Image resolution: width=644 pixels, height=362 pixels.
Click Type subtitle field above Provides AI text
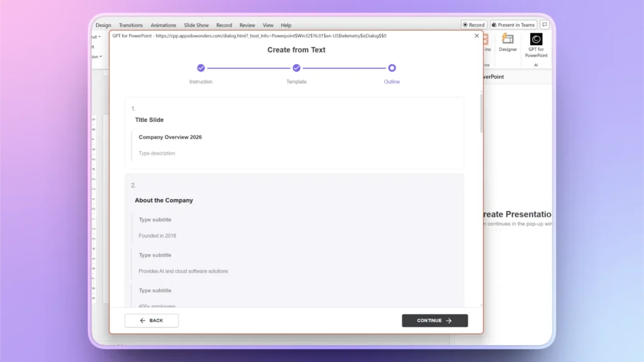(155, 255)
